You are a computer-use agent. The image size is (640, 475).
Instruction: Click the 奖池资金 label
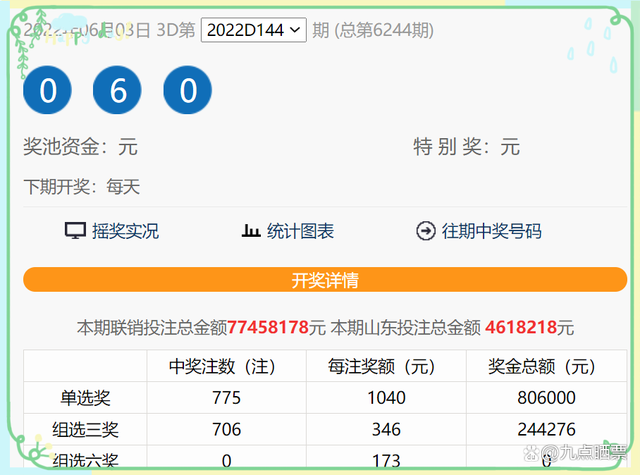61,146
